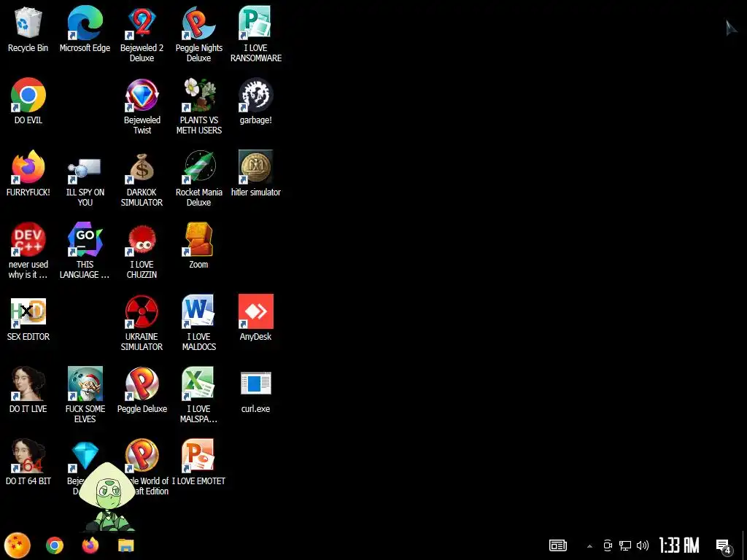
Task: Select the Word shortcut labeled I LOVE MALDOCS
Action: point(198,323)
